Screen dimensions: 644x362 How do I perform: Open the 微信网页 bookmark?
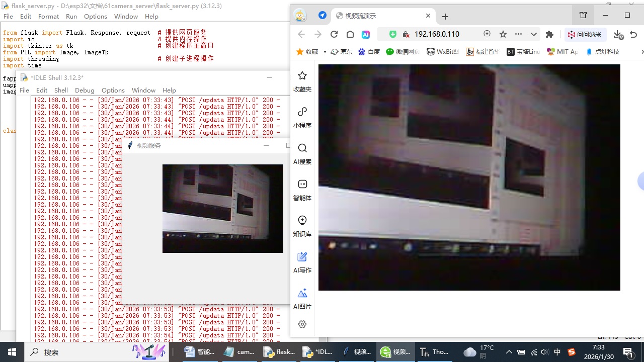click(x=403, y=52)
